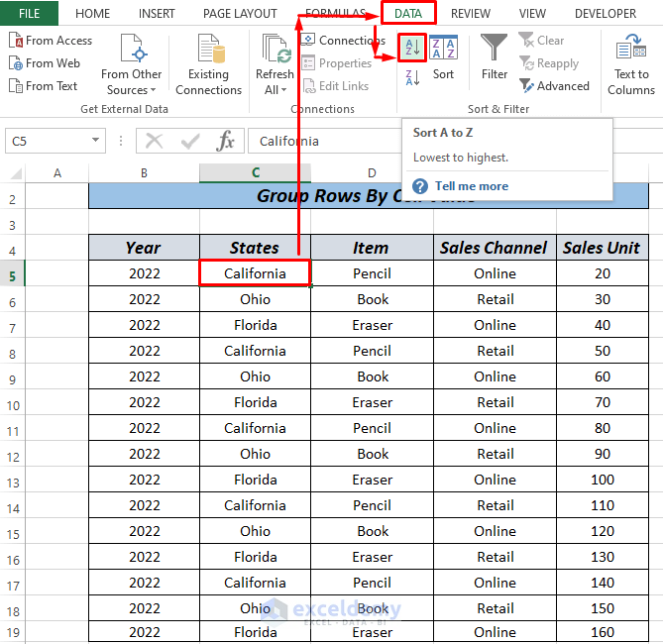Open From Other Sources dropdown
The height and width of the screenshot is (644, 663).
(x=131, y=64)
